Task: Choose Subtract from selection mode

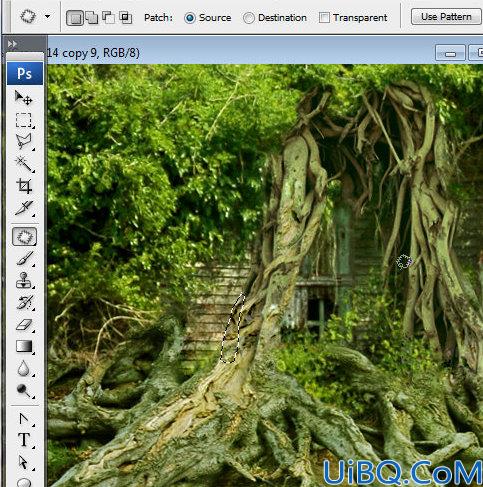Action: (108, 17)
